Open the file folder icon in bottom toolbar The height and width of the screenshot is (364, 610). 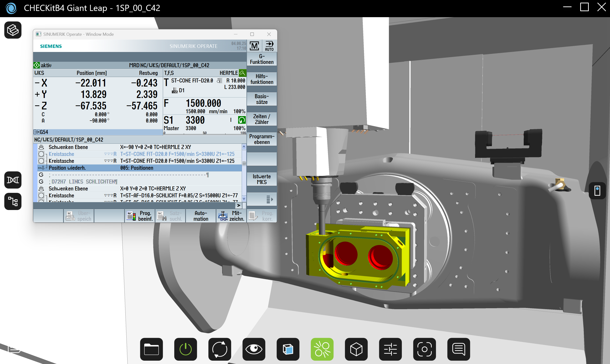[x=151, y=349]
